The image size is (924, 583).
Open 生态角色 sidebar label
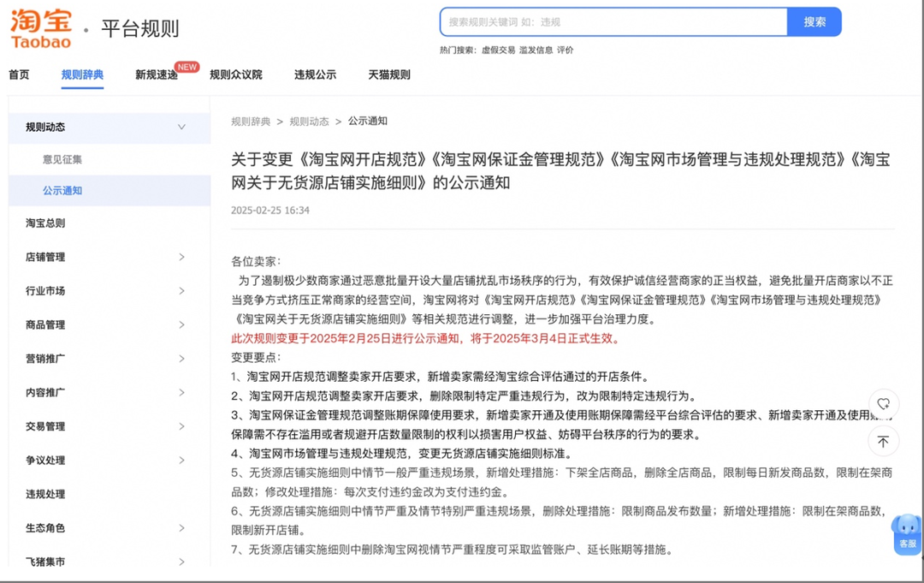coord(45,528)
